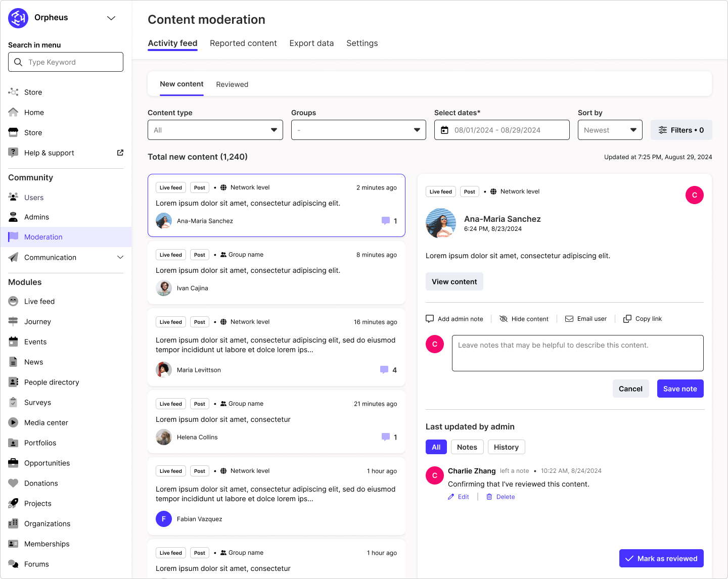The height and width of the screenshot is (579, 728).
Task: Focus the Type Keyword search field
Action: coord(66,62)
